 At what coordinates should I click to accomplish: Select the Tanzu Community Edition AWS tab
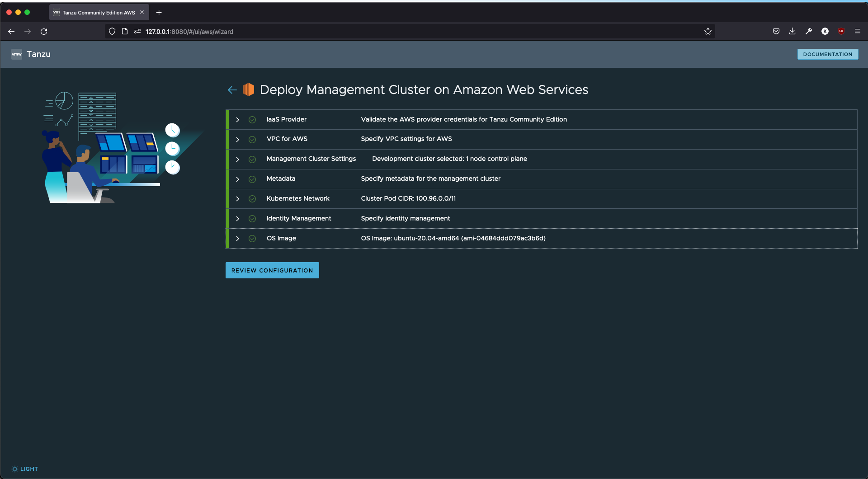[x=99, y=13]
